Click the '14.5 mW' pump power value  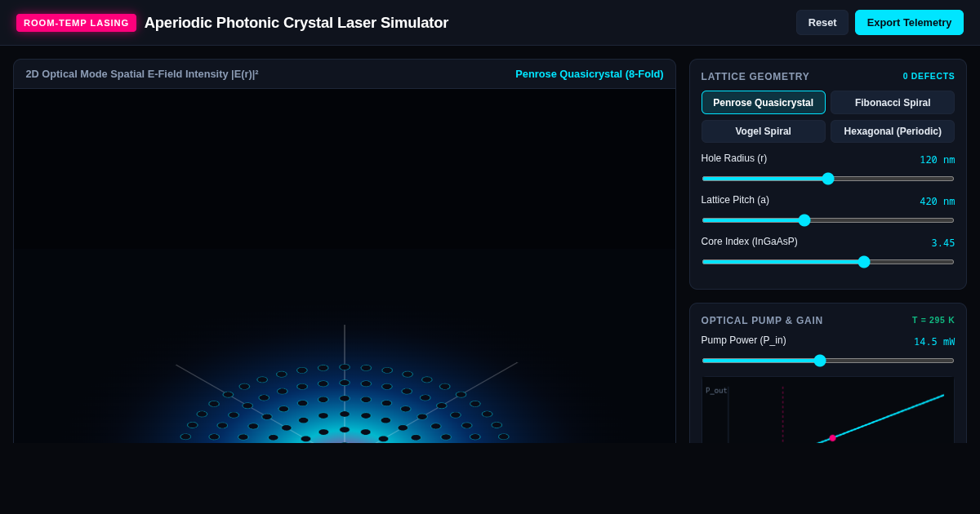pyautogui.click(x=934, y=342)
